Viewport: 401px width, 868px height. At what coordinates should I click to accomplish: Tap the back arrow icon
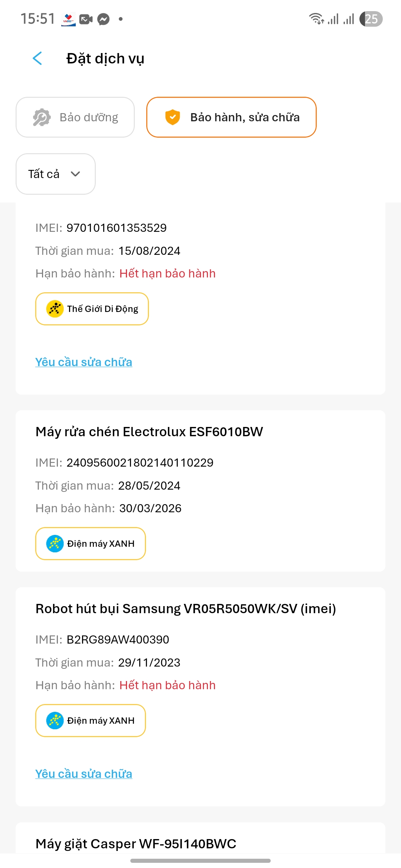click(38, 58)
